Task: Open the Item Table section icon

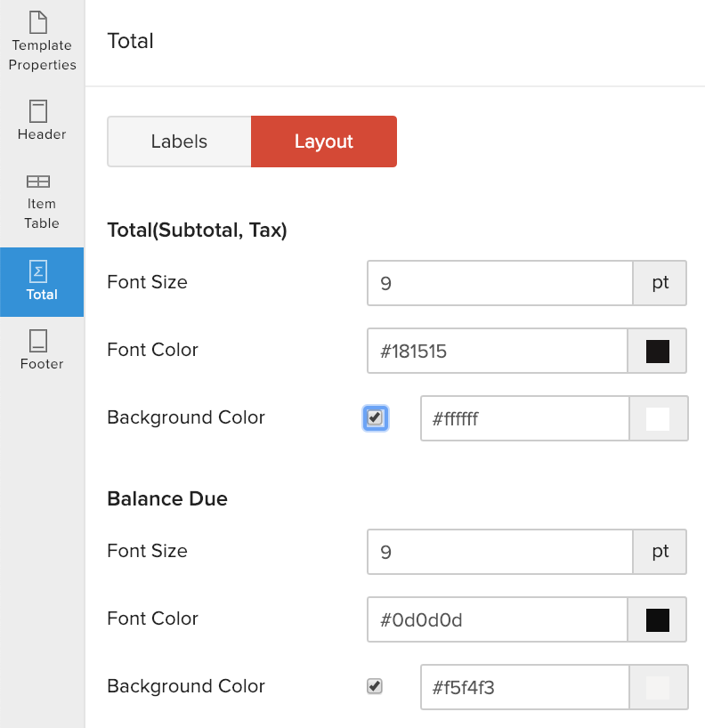Action: (x=38, y=182)
